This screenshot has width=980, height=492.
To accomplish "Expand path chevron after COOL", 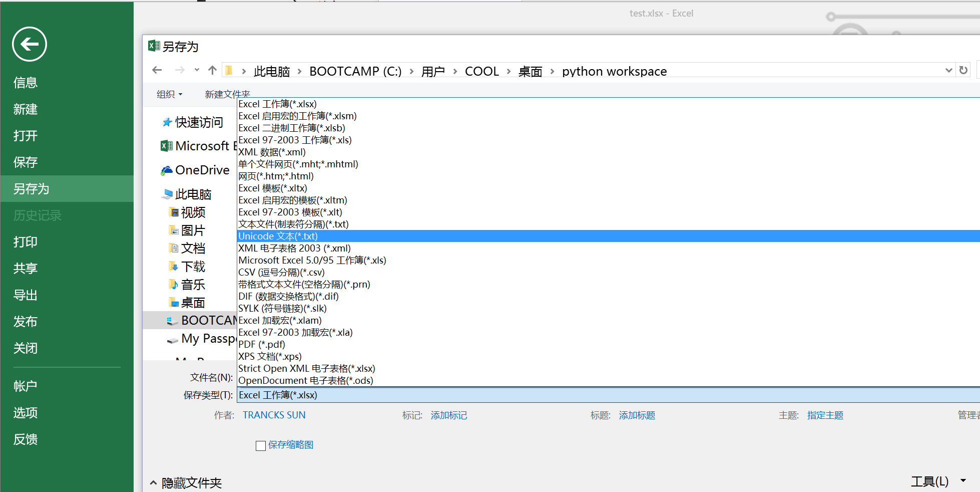I will click(x=509, y=72).
